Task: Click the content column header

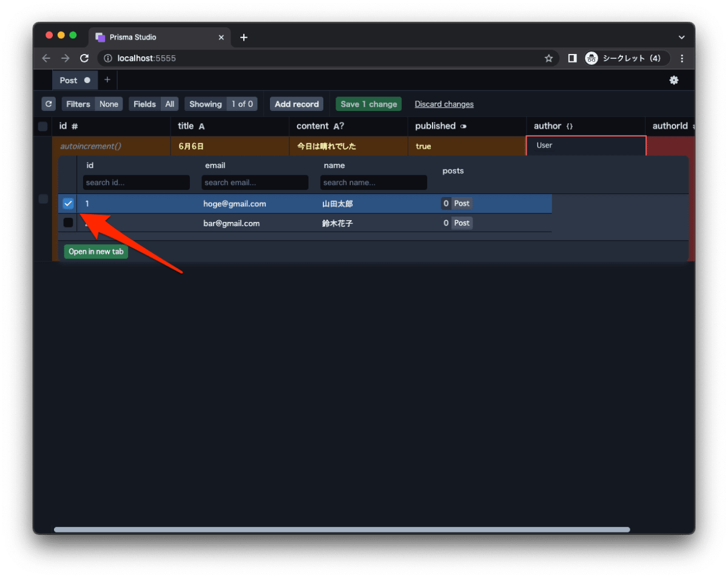Action: (349, 126)
